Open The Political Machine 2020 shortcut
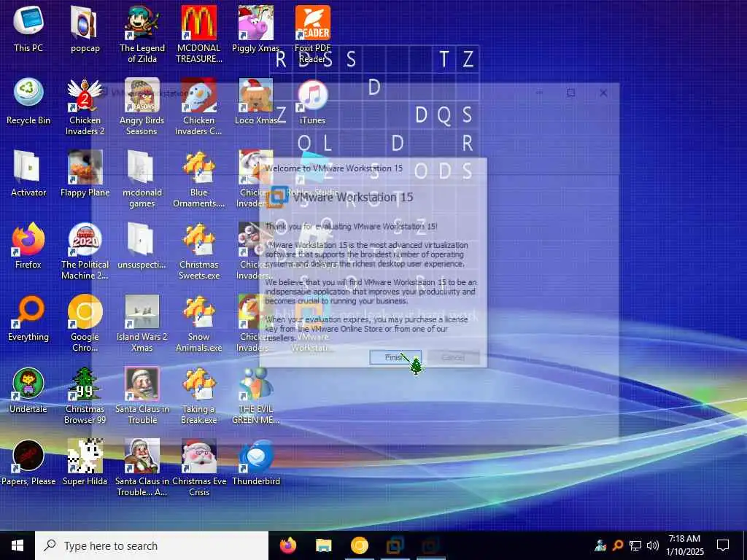 coord(85,251)
